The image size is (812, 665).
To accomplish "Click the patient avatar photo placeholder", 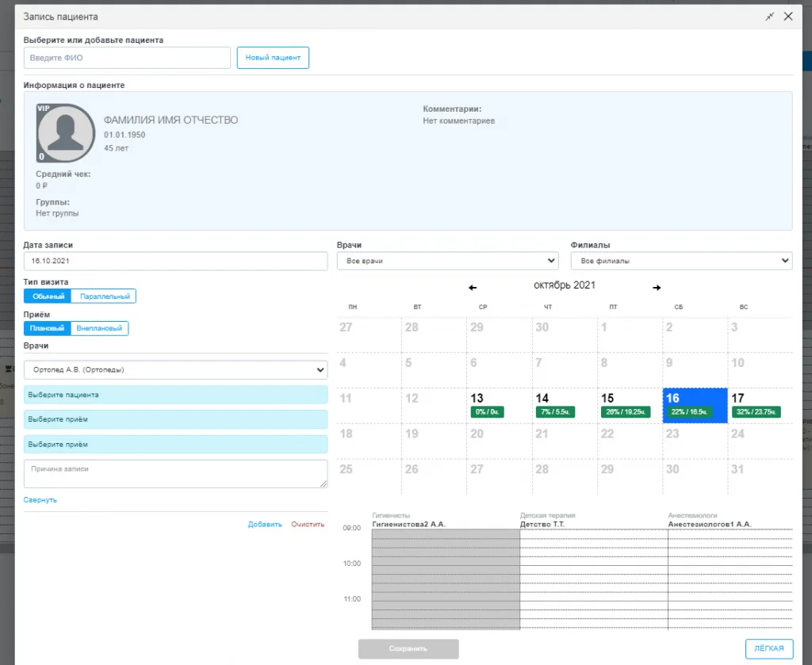I will (x=66, y=133).
